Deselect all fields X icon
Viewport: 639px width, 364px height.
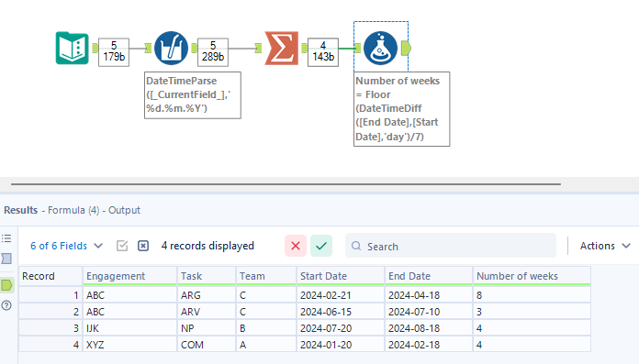(x=143, y=246)
